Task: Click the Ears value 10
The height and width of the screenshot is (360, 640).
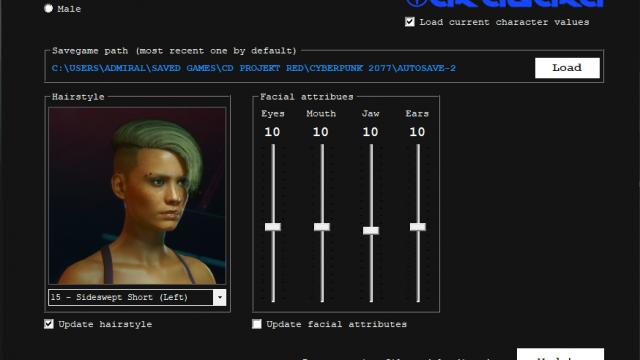Action: (x=417, y=132)
